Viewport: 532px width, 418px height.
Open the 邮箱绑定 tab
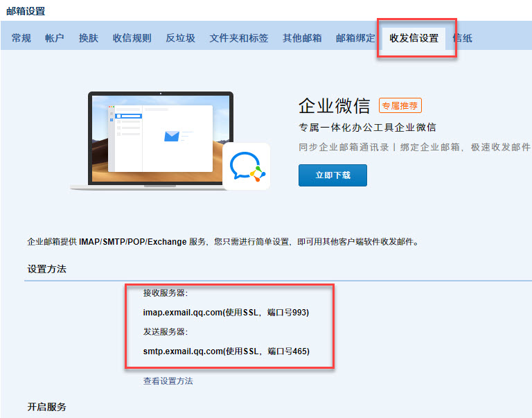[355, 38]
